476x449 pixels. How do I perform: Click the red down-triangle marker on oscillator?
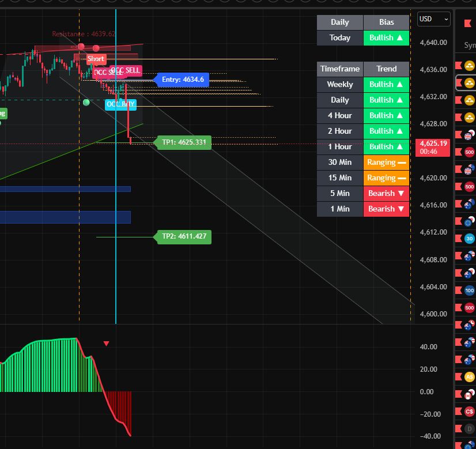pyautogui.click(x=106, y=344)
